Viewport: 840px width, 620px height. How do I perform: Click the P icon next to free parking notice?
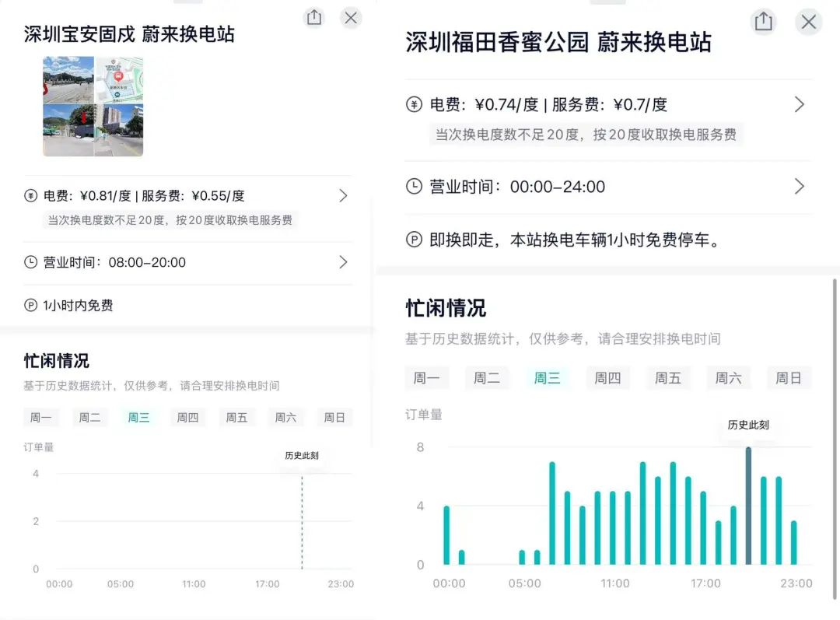(x=413, y=240)
